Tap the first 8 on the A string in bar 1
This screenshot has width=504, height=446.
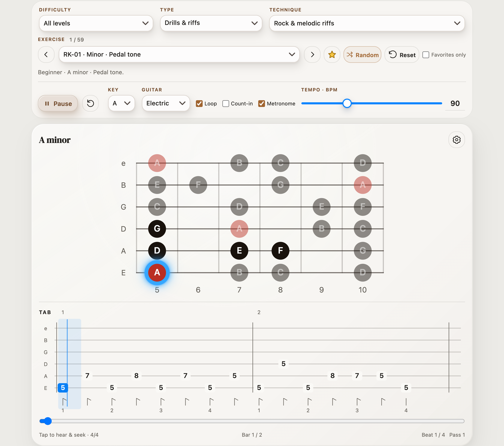(x=136, y=376)
